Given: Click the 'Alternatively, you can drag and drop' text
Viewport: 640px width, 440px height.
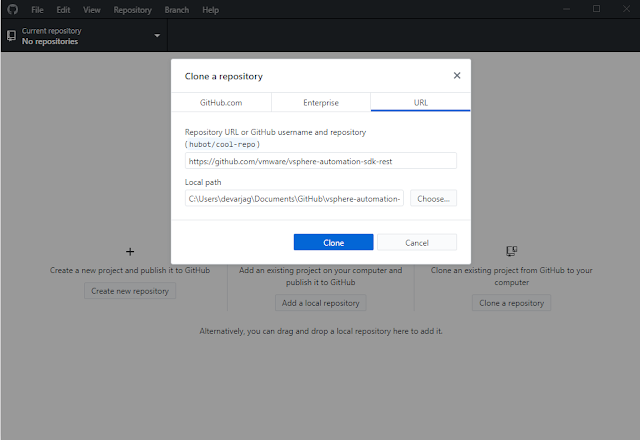Looking at the screenshot, I should pos(320,331).
